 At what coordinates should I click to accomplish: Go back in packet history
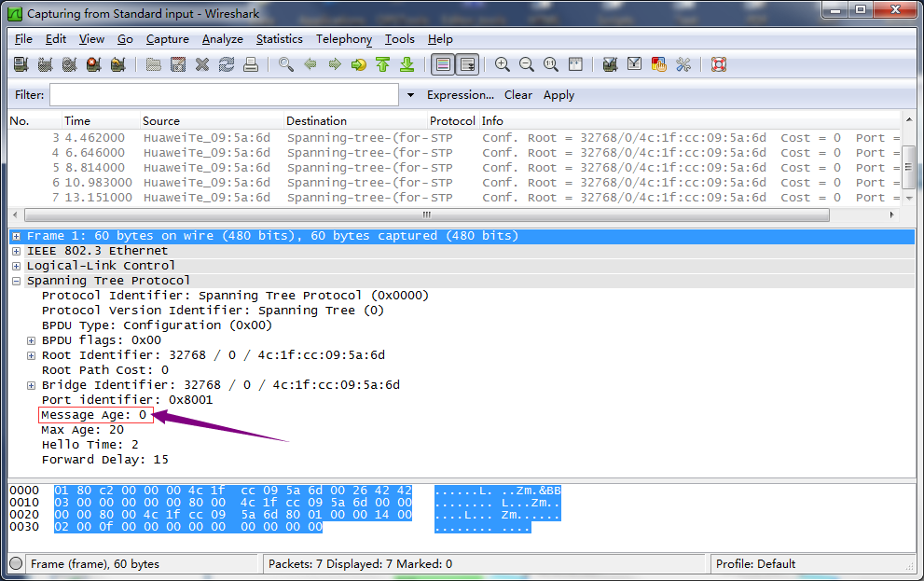click(x=310, y=64)
